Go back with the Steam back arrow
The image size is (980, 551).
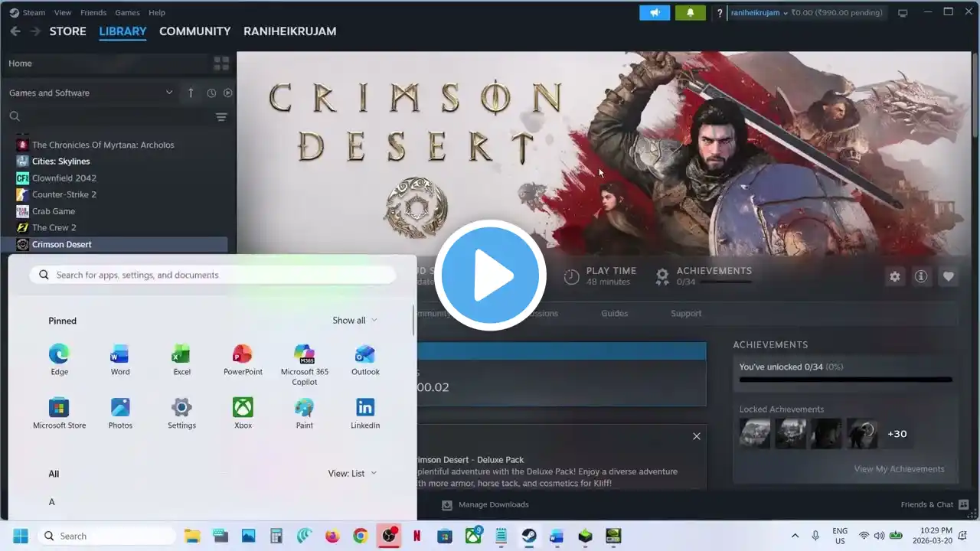point(15,31)
